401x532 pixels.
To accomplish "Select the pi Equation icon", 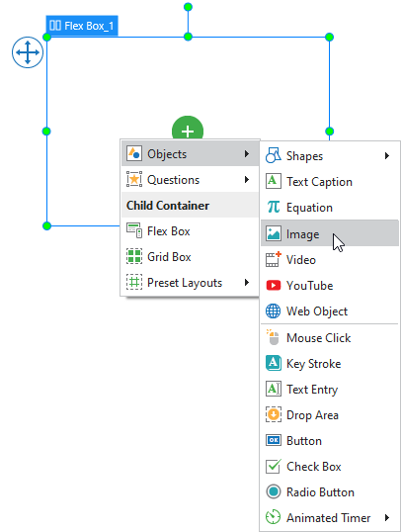I will (274, 207).
